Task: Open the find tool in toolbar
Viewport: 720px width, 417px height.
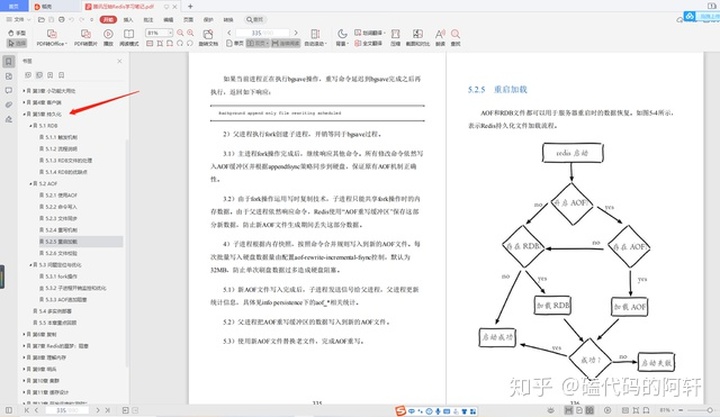Action: 456,37
